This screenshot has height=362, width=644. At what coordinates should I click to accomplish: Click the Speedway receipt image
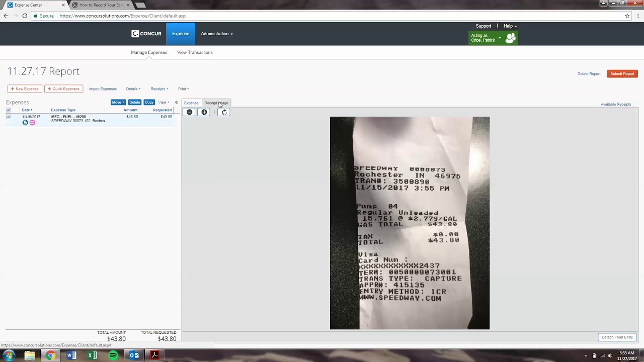tap(410, 223)
